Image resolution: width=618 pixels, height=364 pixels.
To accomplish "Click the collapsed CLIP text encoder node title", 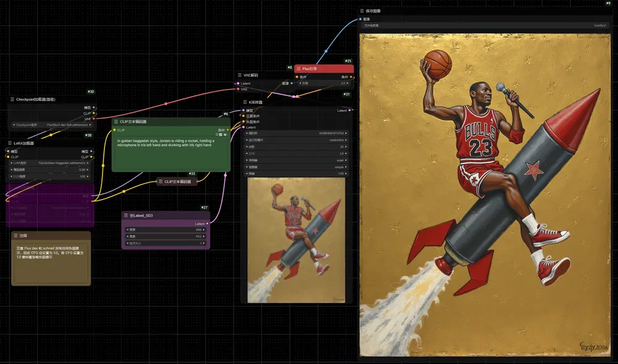I will [177, 182].
